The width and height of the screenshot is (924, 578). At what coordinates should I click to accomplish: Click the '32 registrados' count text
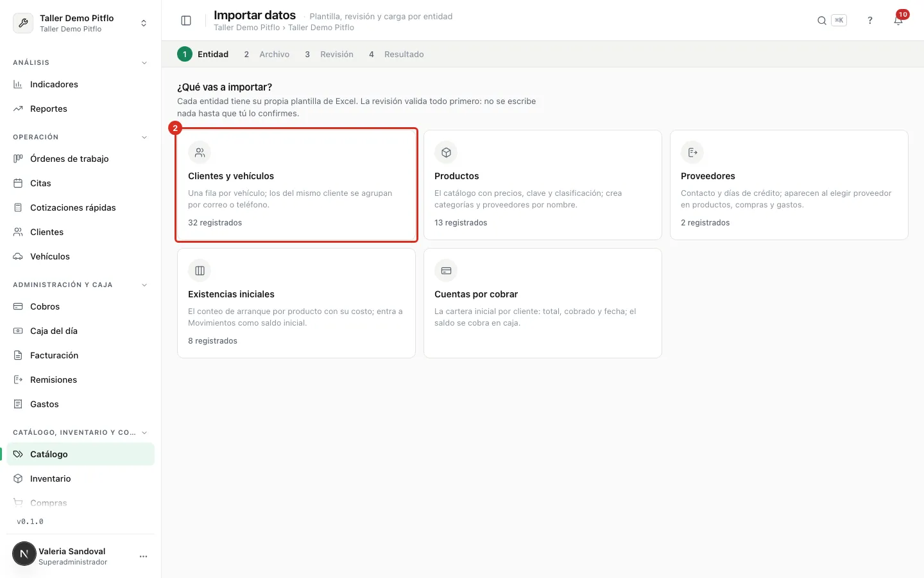click(215, 223)
